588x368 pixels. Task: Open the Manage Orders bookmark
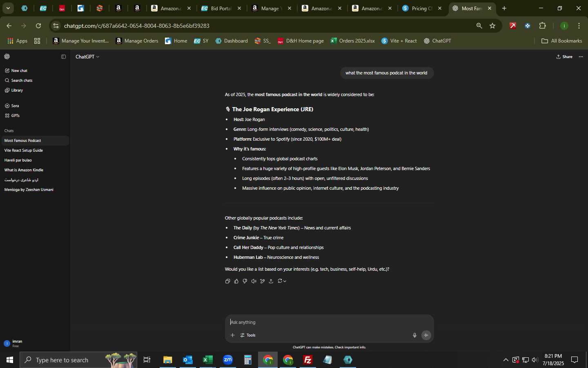[x=137, y=41]
